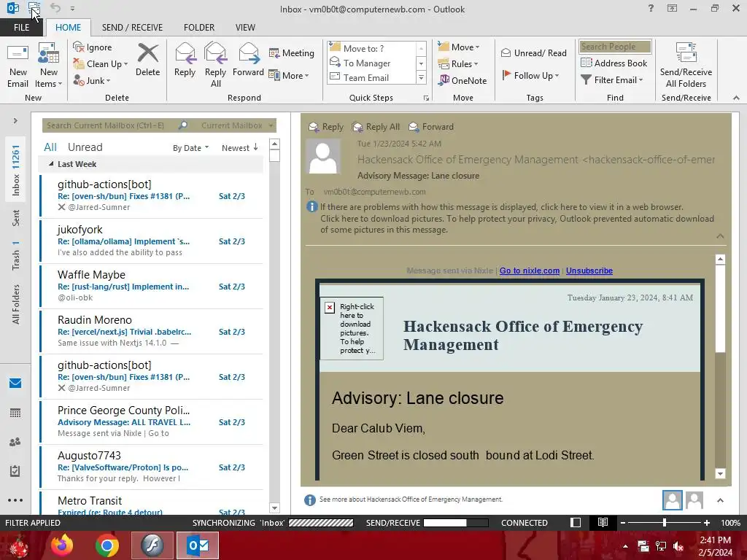Expand the Quick Steps gallery
This screenshot has height=560, width=747.
(421, 77)
